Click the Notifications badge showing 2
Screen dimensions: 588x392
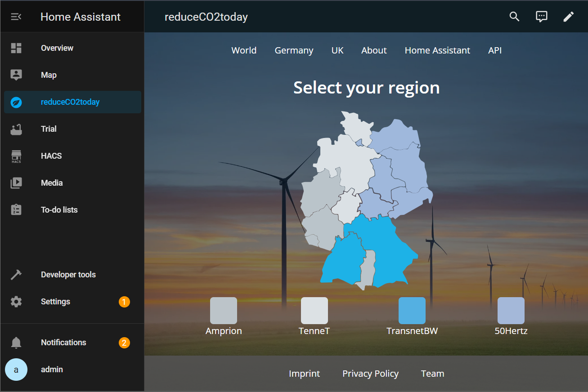[124, 343]
